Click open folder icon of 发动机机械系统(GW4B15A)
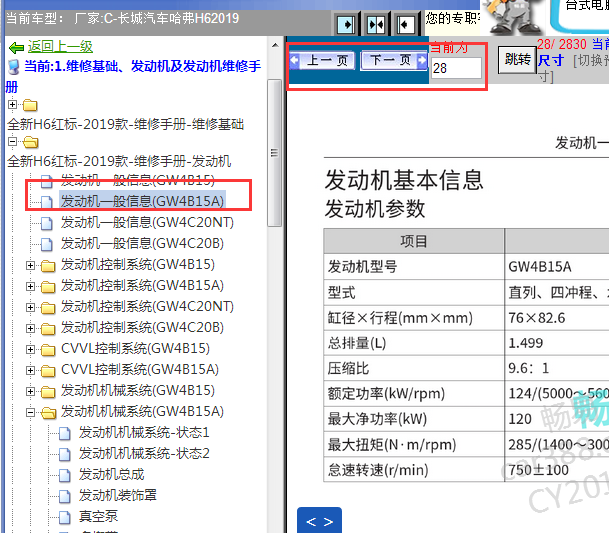 [49, 413]
